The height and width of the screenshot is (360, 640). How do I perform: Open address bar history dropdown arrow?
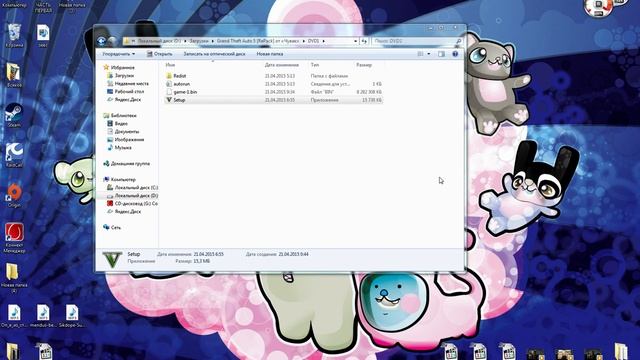click(355, 41)
